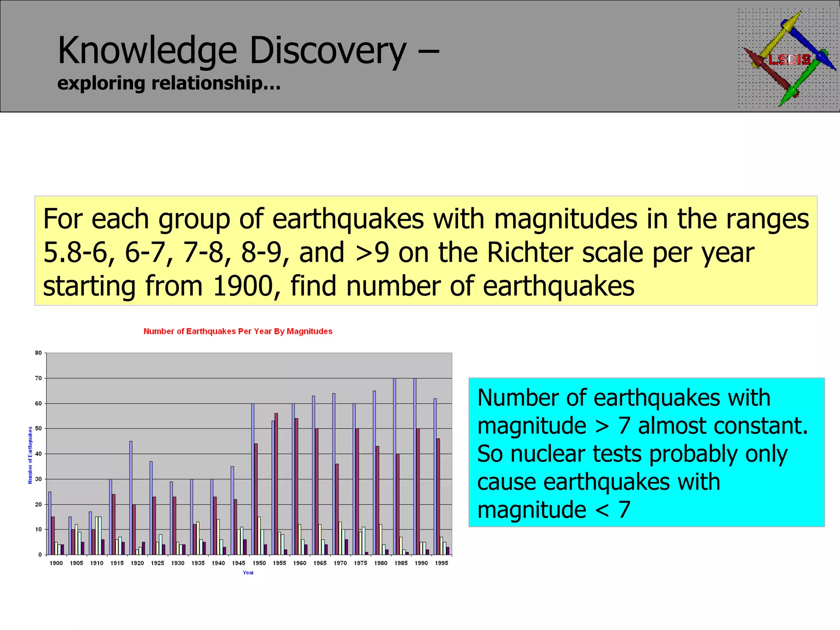Click the 1995 label on x-axis
Viewport: 840px width, 630px height.
pyautogui.click(x=441, y=563)
